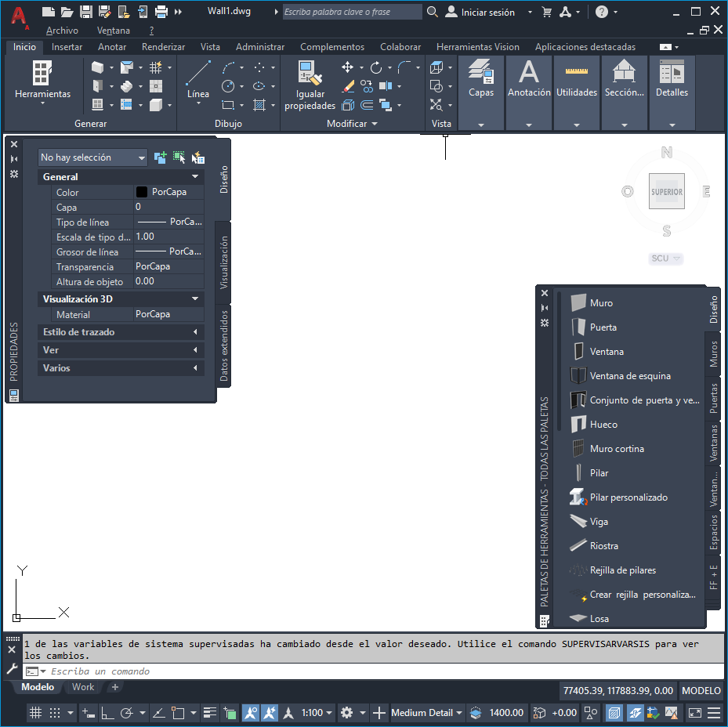Click the Quick Select icon in Propiedades
Screen dimensions: 728x727
coord(198,157)
